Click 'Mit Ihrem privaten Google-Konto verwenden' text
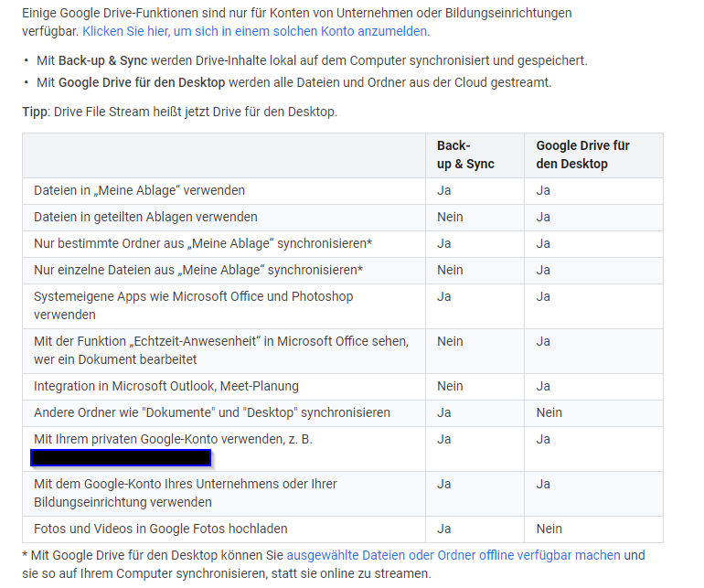This screenshot has height=588, width=704. (159, 439)
